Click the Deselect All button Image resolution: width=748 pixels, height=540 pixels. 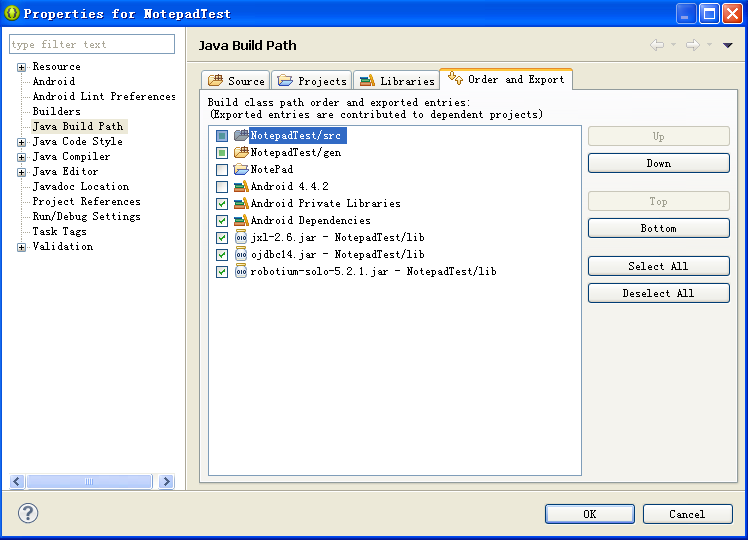click(x=658, y=293)
